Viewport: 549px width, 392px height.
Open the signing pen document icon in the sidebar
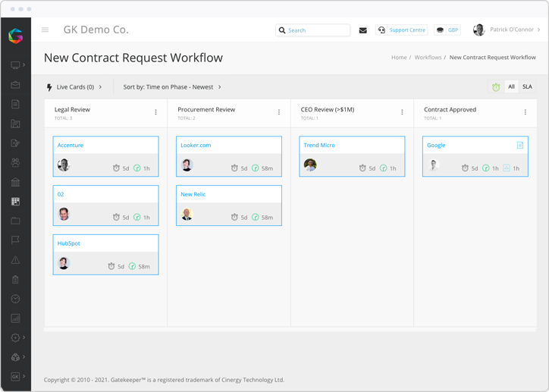(x=15, y=143)
